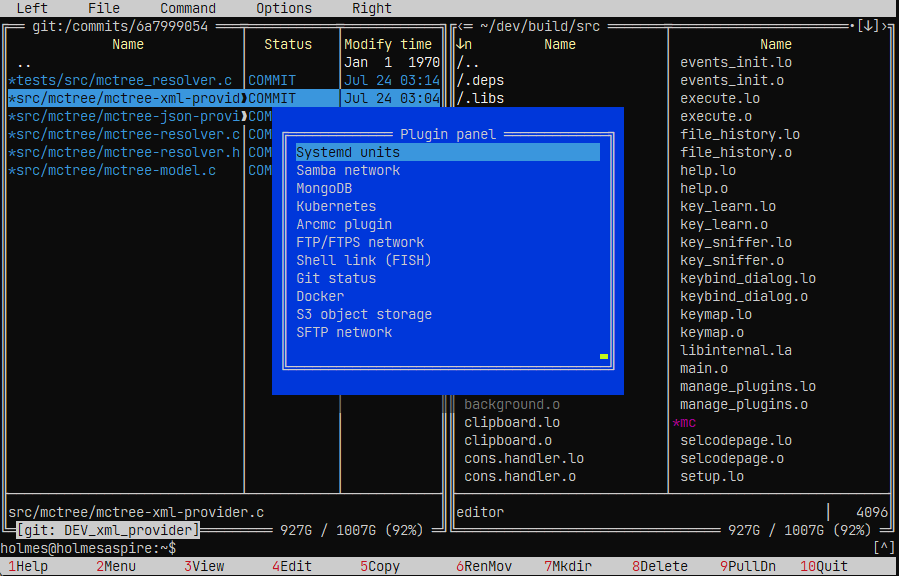Click the ↓n sort order indicator

[x=463, y=44]
